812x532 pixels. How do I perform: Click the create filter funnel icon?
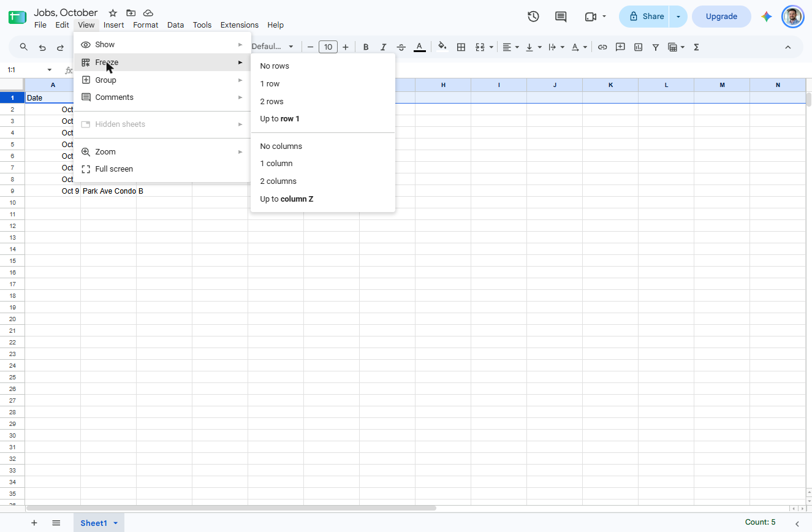[x=656, y=47]
